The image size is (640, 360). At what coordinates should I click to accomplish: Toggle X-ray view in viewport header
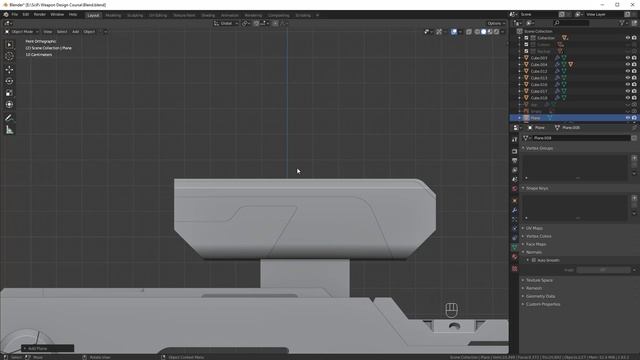(469, 31)
